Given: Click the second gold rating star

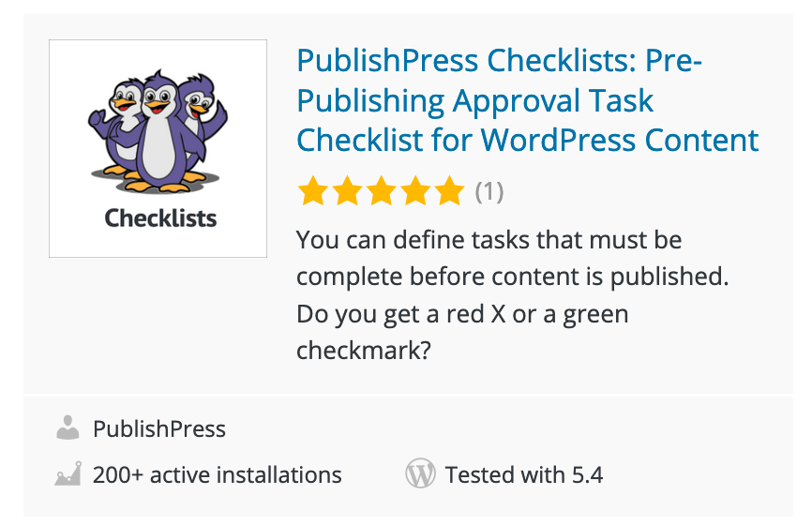Looking at the screenshot, I should pos(347,191).
